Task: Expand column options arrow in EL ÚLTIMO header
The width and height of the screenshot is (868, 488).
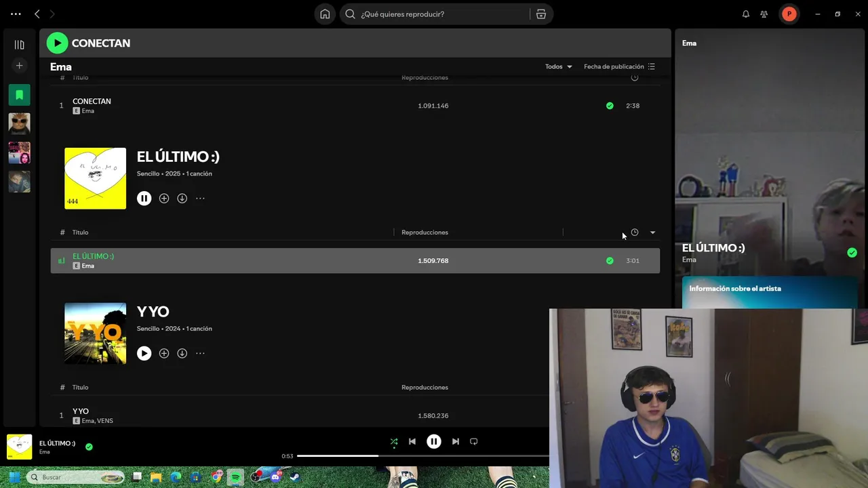Action: (652, 232)
